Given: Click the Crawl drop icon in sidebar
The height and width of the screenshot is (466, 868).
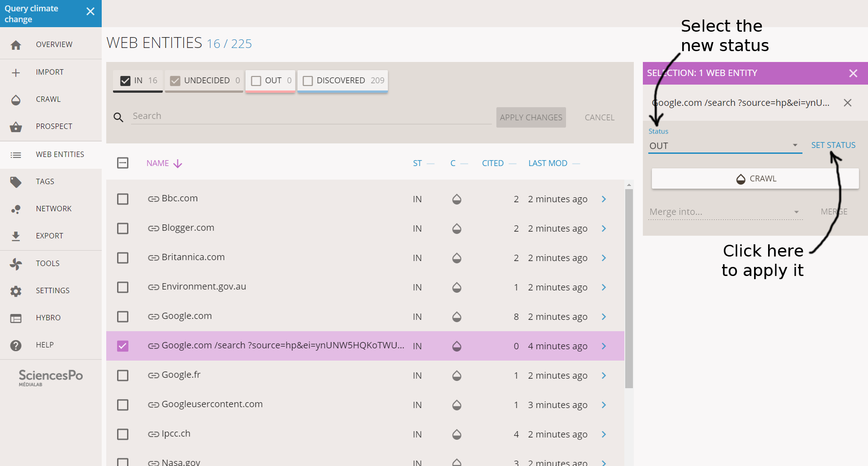Looking at the screenshot, I should (x=16, y=100).
